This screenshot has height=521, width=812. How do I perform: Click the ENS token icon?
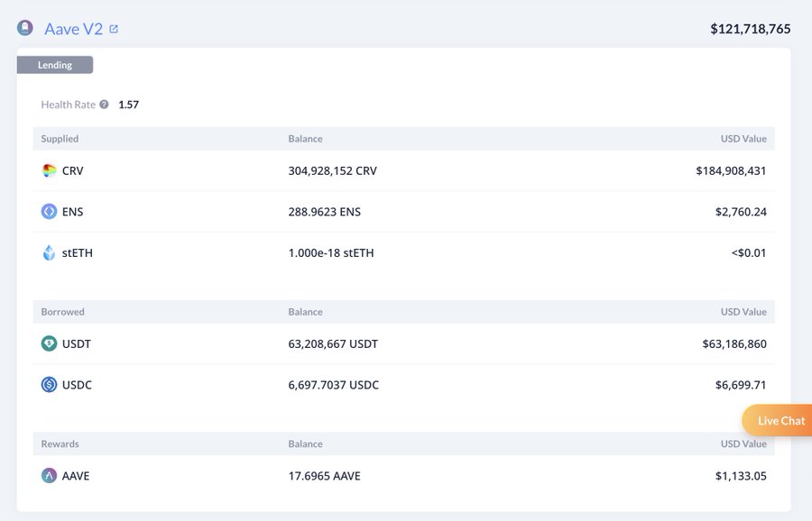pos(50,212)
